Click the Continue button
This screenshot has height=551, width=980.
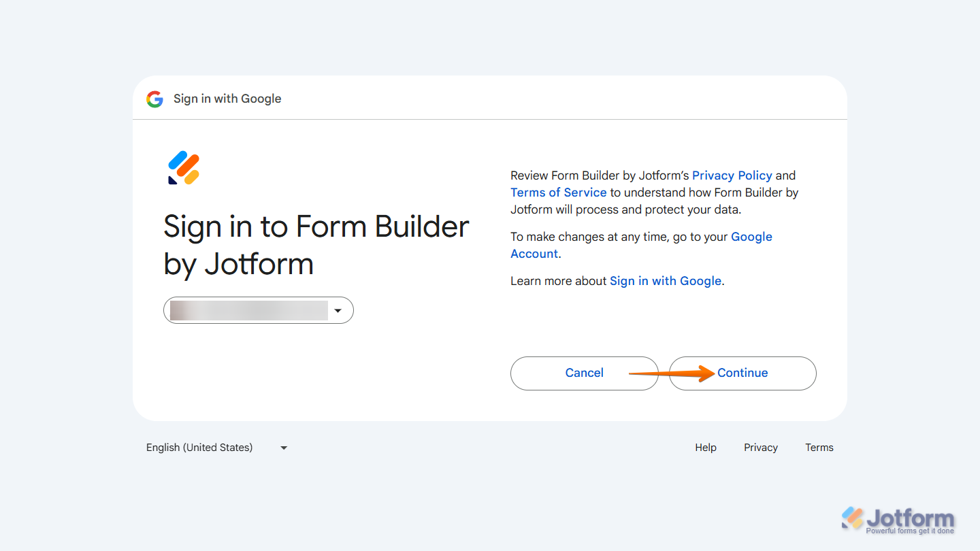coord(742,373)
